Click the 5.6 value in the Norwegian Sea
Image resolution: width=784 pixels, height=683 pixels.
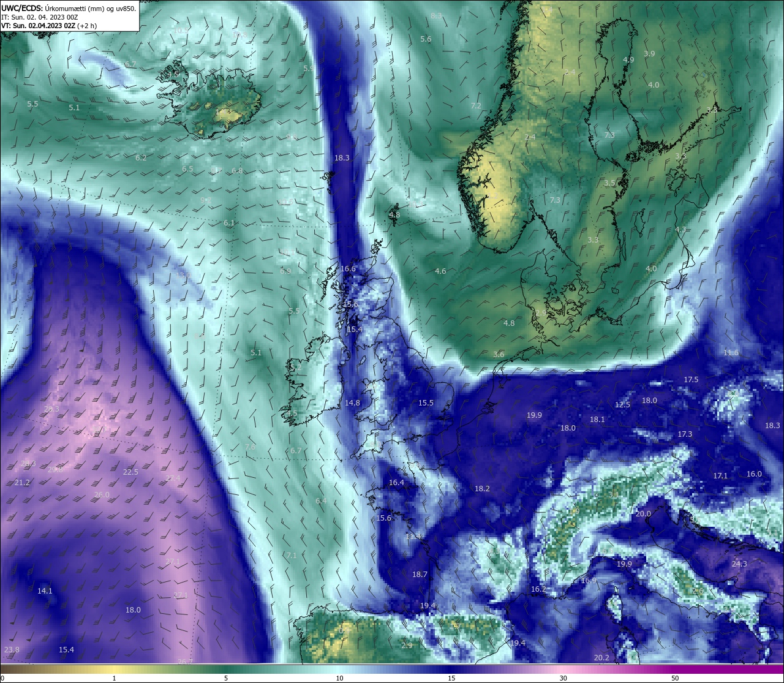click(426, 39)
